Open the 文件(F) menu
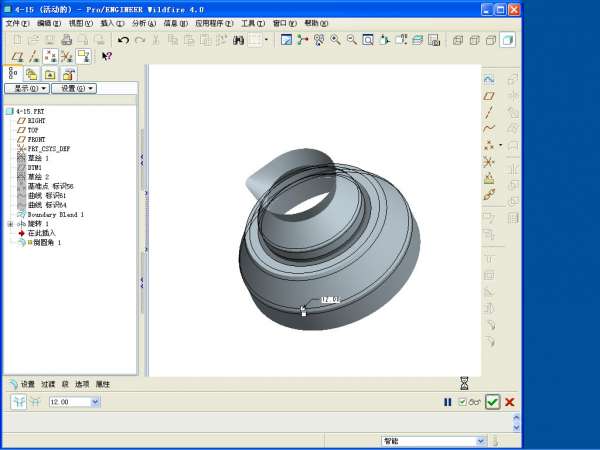Image resolution: width=600 pixels, height=450 pixels. click(x=18, y=22)
